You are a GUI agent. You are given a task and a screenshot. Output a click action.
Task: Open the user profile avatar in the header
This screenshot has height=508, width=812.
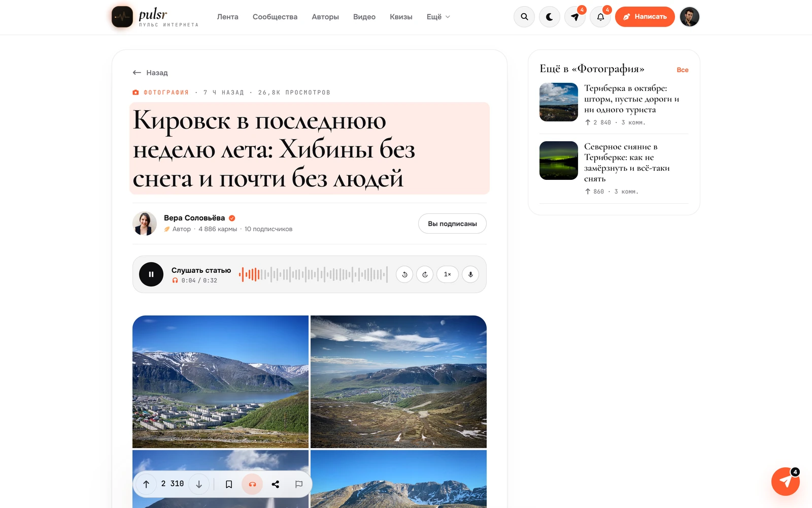(690, 17)
